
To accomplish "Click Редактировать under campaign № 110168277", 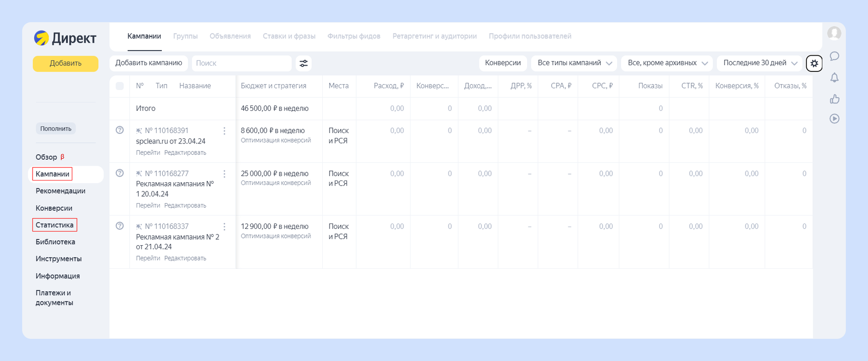I will 185,205.
